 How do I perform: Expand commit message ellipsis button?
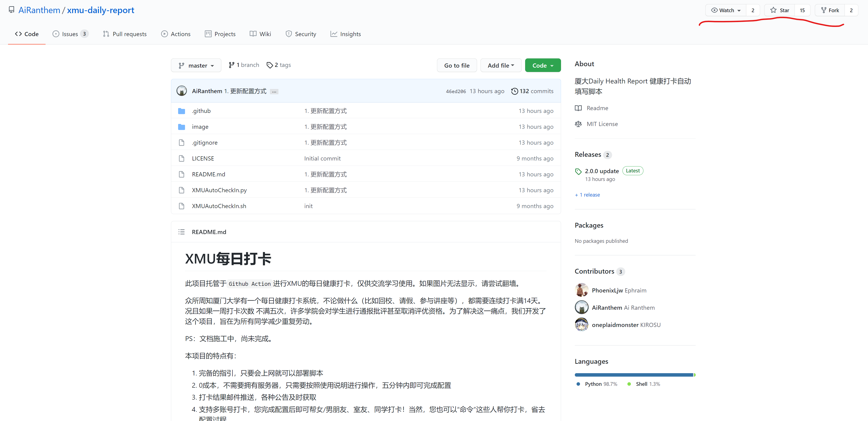point(274,92)
